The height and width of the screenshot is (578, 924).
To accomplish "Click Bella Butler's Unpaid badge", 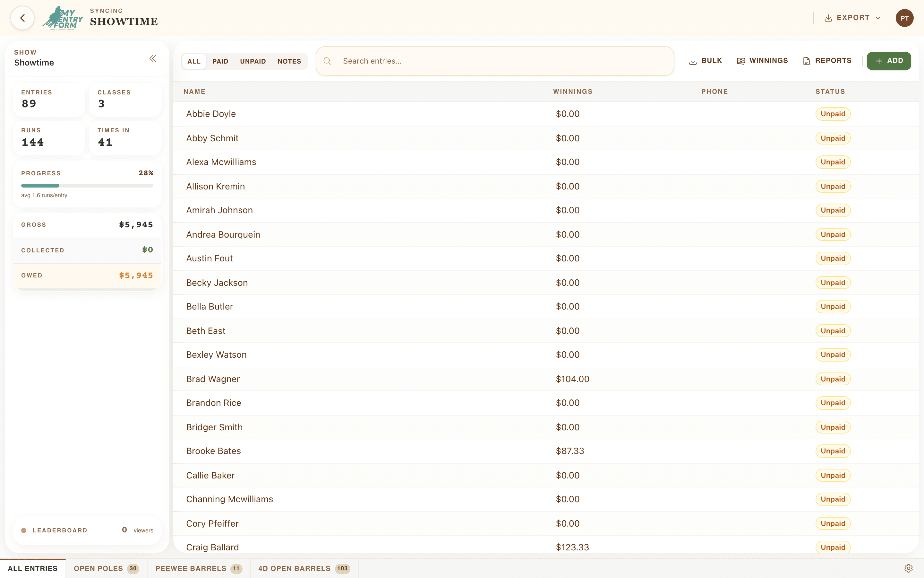I will [x=833, y=307].
